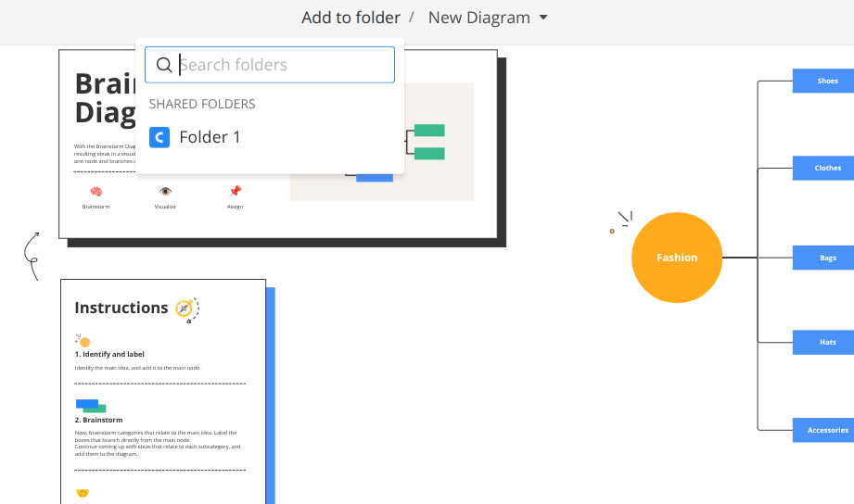Select the orange Fashion main node
Screen dimensions: 854x504
coord(676,258)
